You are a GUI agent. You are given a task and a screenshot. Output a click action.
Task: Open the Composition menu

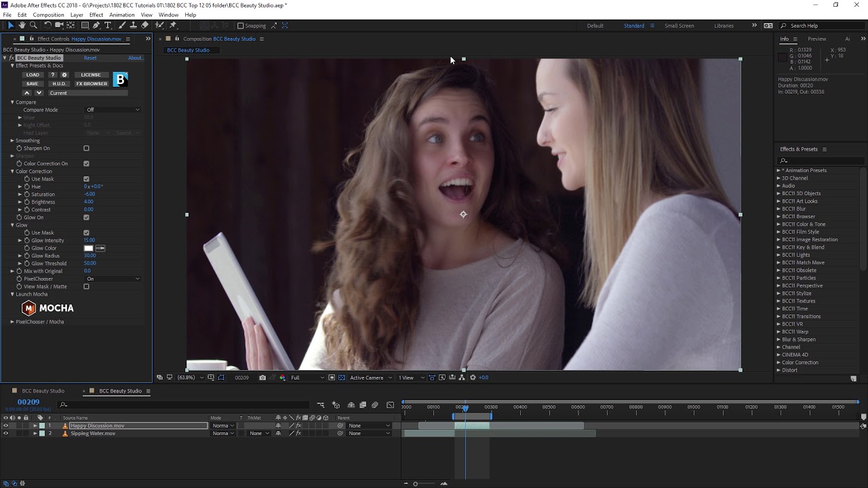coord(49,15)
